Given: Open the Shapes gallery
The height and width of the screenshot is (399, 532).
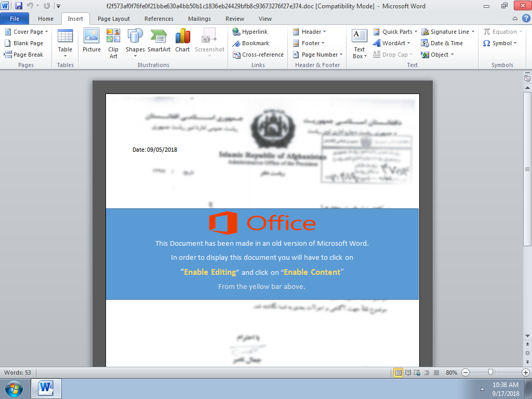Looking at the screenshot, I should (x=135, y=44).
